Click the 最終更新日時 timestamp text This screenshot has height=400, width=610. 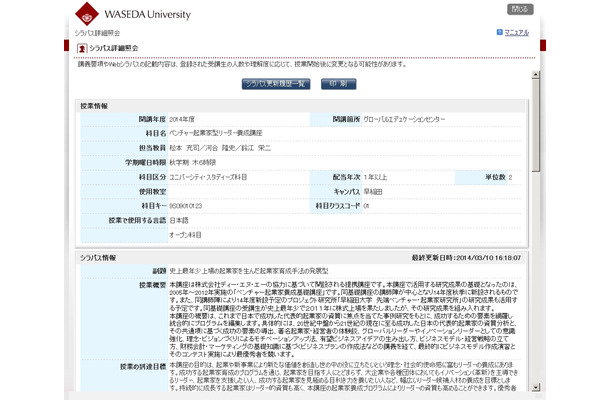(466, 258)
